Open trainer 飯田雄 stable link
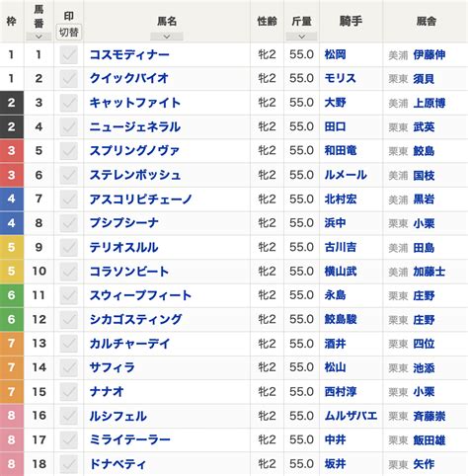The height and width of the screenshot is (476, 468). pos(429,439)
